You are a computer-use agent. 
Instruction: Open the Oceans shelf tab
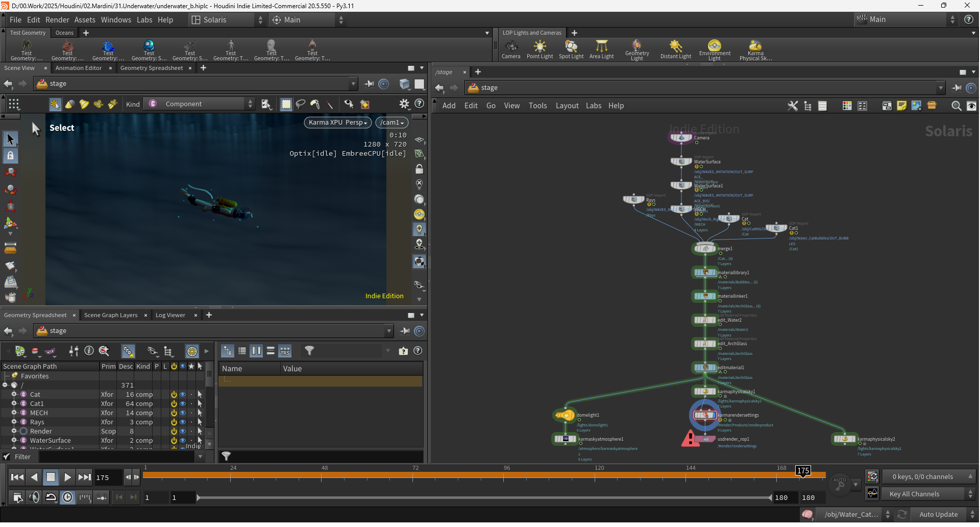click(64, 33)
